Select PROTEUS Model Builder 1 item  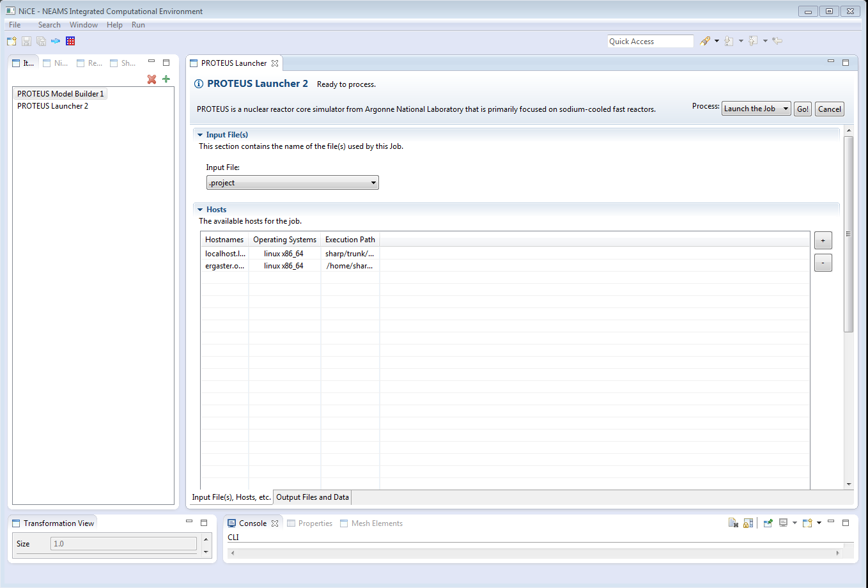point(60,94)
